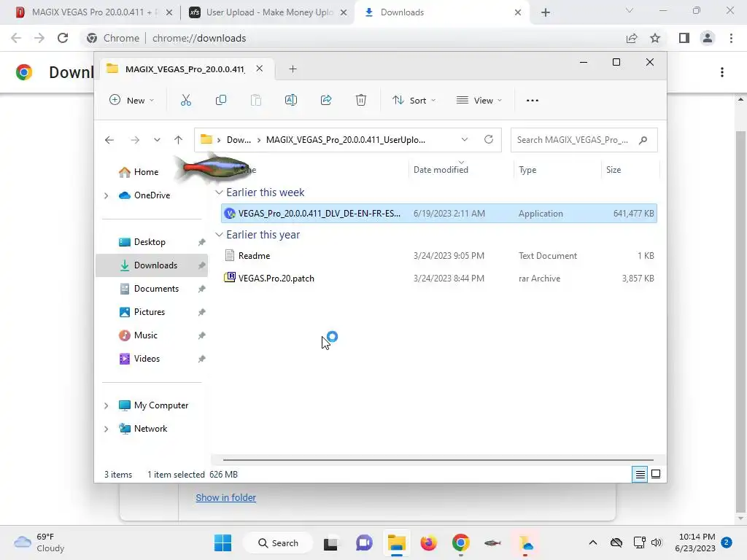Add a new File Explorer tab

point(293,69)
